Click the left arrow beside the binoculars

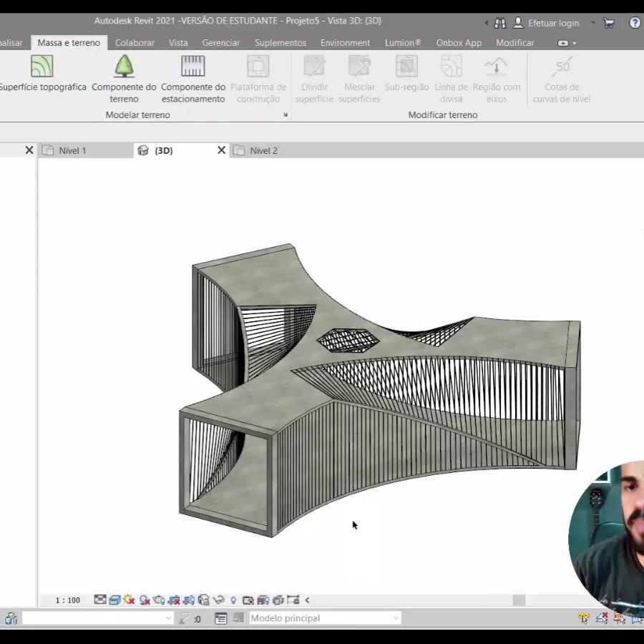pyautogui.click(x=487, y=23)
